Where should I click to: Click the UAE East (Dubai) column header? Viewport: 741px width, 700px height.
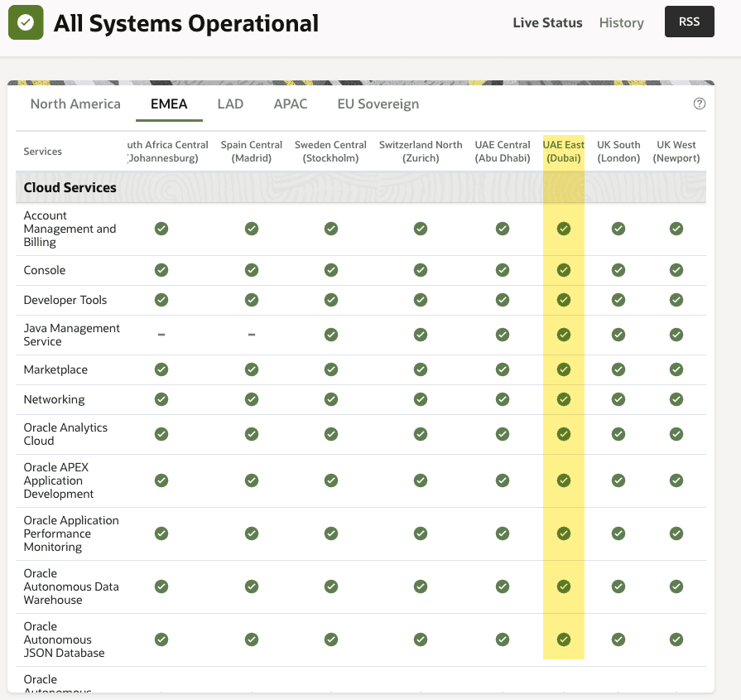point(564,152)
